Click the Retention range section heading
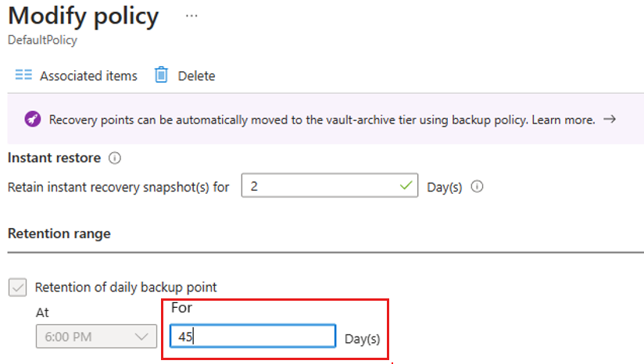This screenshot has height=364, width=644. pos(59,233)
